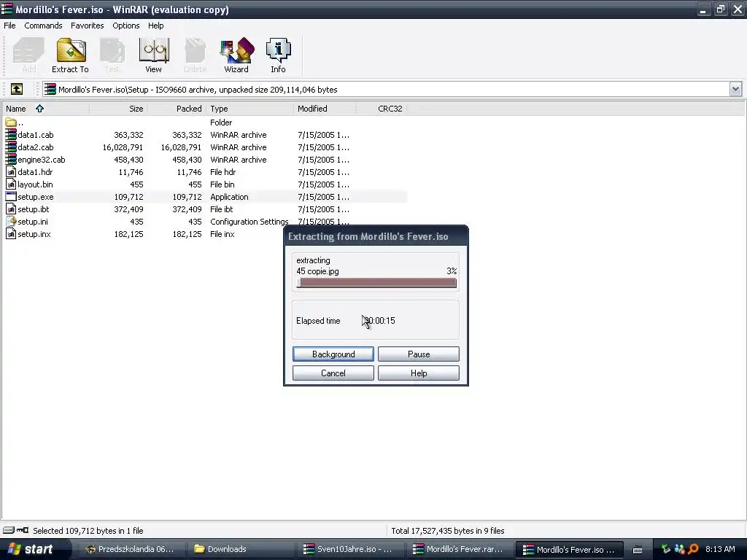Click Help in extracting dialog
747x560 pixels.
(x=419, y=373)
